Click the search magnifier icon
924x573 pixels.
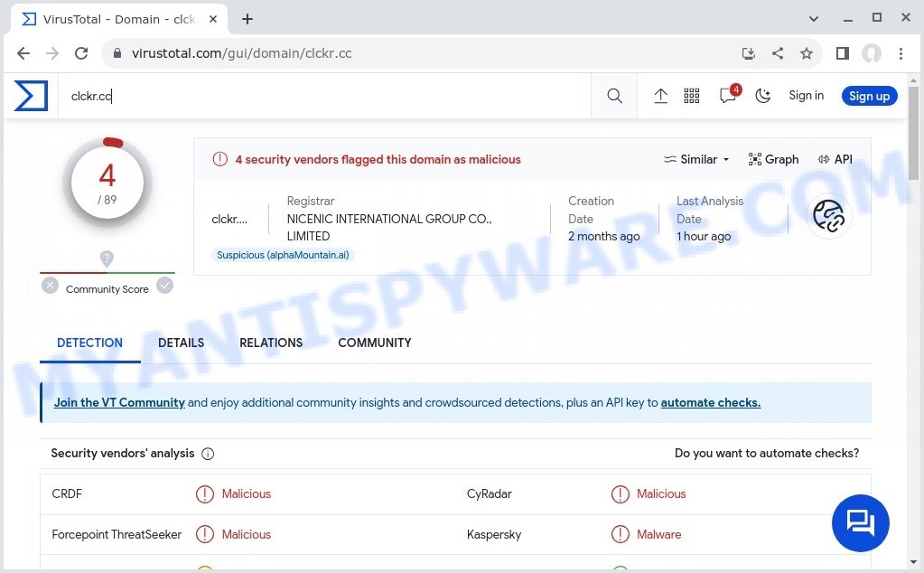(x=614, y=96)
